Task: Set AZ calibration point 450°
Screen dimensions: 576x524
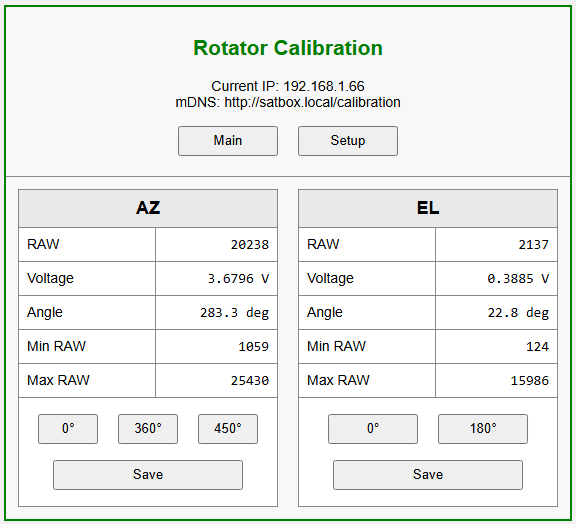Action: tap(228, 429)
